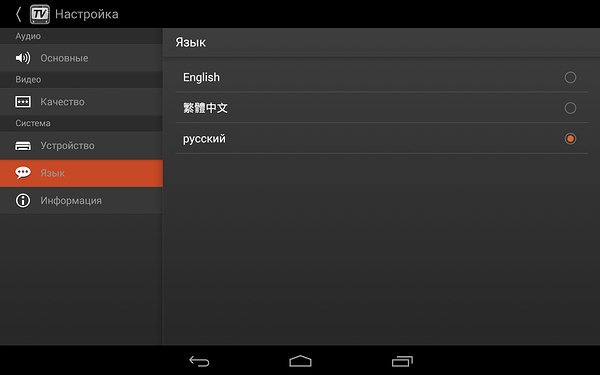
Task: Select the русский radio button
Action: [x=570, y=139]
